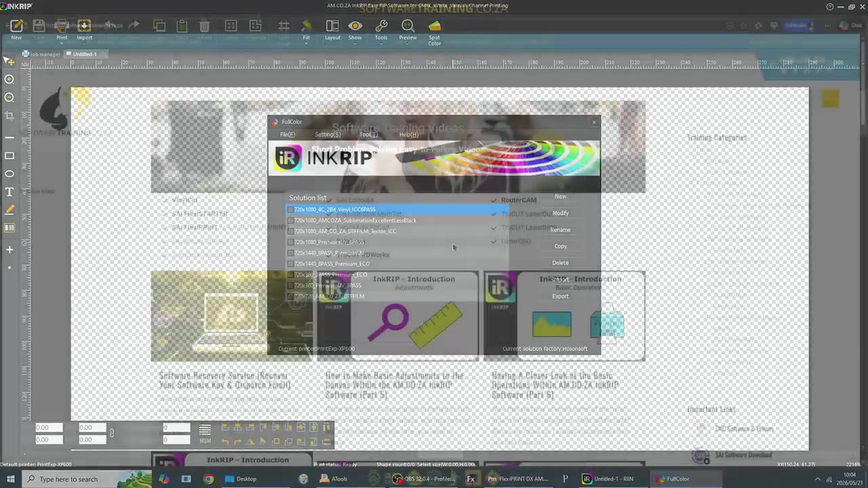Open Google Chrome from the taskbar
This screenshot has height=488, width=868.
tap(208, 479)
